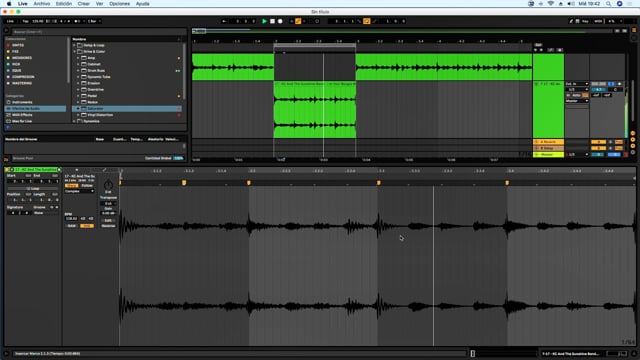The height and width of the screenshot is (360, 640).
Task: Toggle the metronome switch
Action: [77, 21]
